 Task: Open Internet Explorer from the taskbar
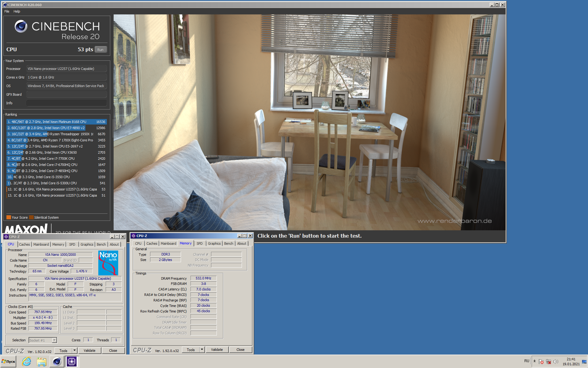27,362
